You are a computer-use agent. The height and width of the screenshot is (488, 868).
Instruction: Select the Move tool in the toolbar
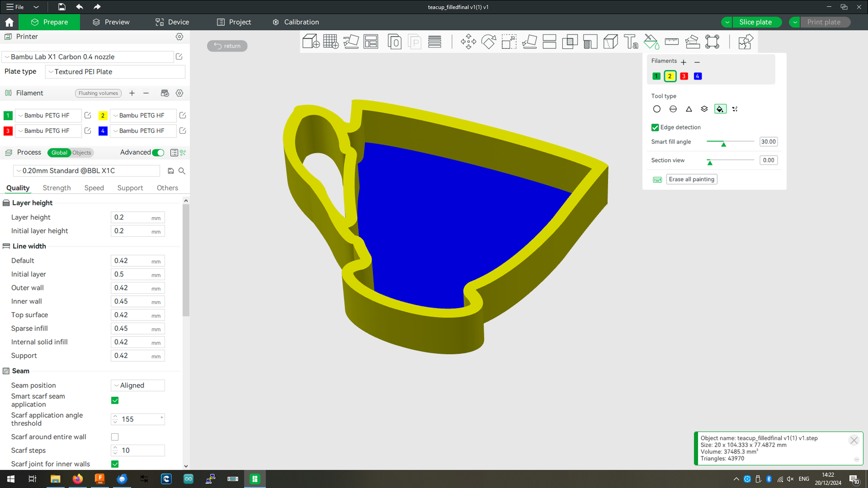tap(468, 42)
